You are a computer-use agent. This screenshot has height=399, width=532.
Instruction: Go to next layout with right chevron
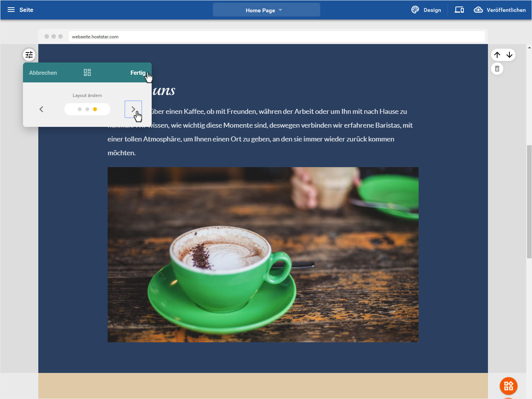pos(133,109)
